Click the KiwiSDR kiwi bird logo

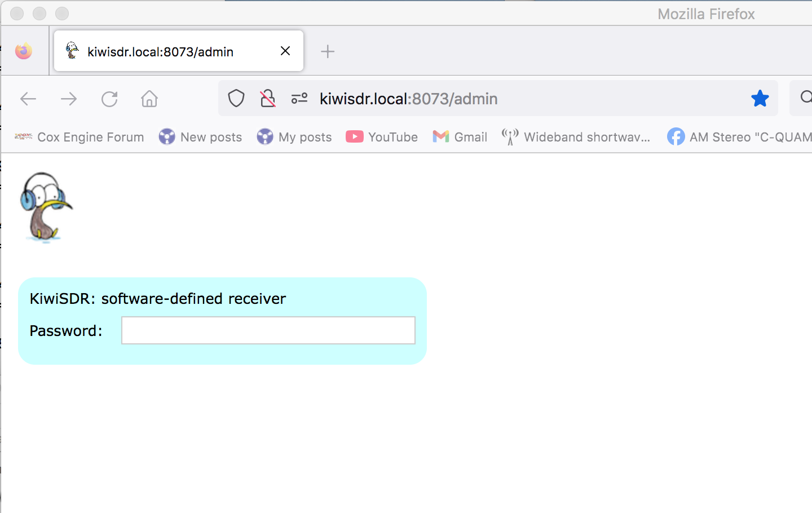(46, 207)
